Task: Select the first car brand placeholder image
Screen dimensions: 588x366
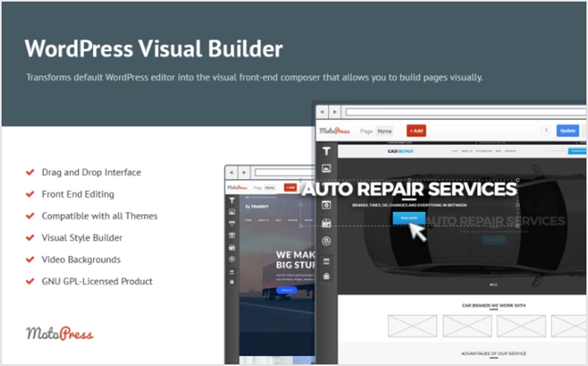Action: tap(412, 325)
